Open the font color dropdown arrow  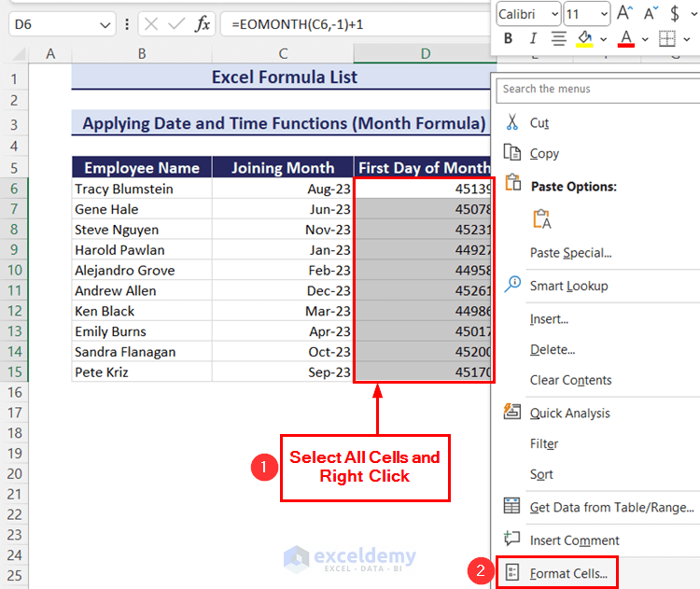click(645, 40)
